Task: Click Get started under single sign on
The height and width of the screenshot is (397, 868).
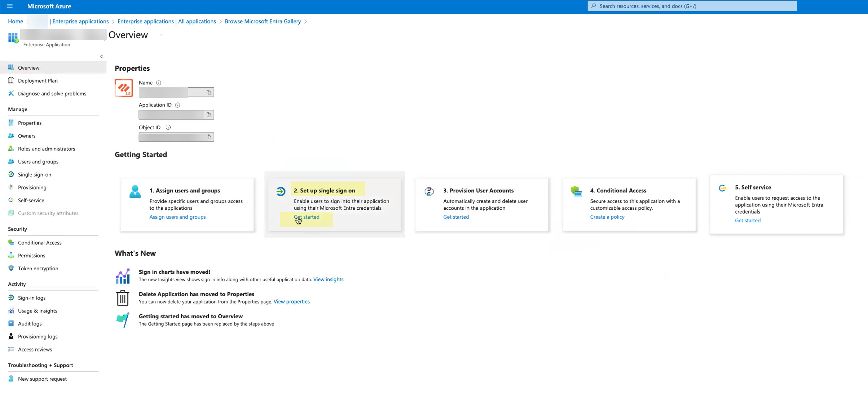Action: pyautogui.click(x=307, y=217)
